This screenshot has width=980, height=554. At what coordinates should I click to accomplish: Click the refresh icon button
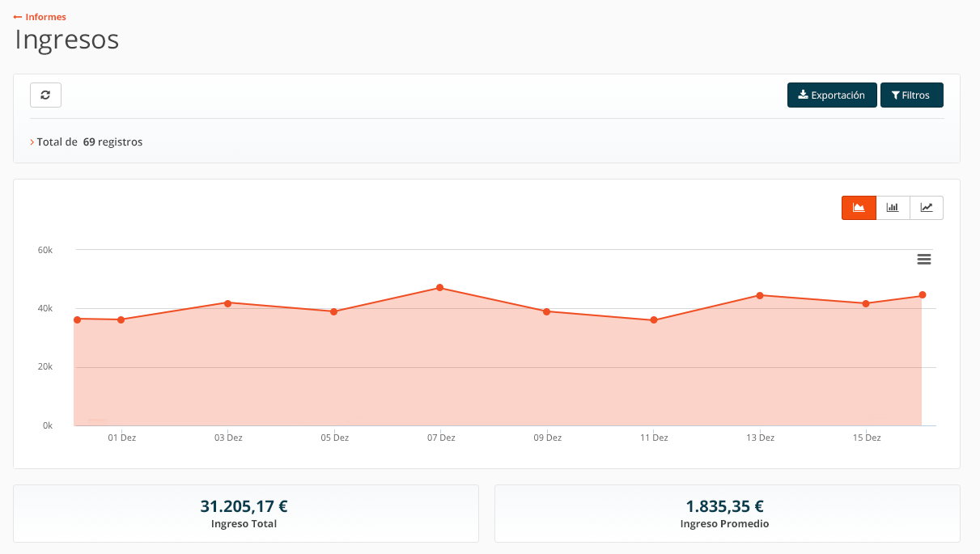(45, 95)
